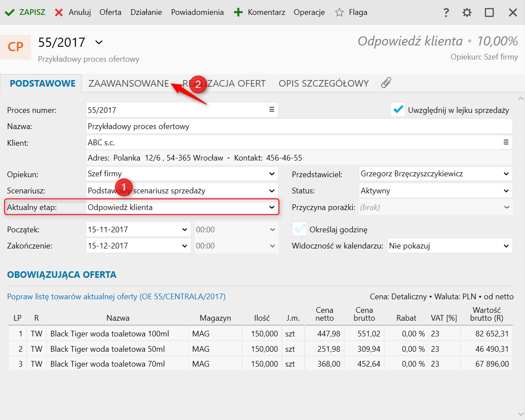
Task: Select row Black Tiger woda toaletowa 100ml
Action: [260, 334]
